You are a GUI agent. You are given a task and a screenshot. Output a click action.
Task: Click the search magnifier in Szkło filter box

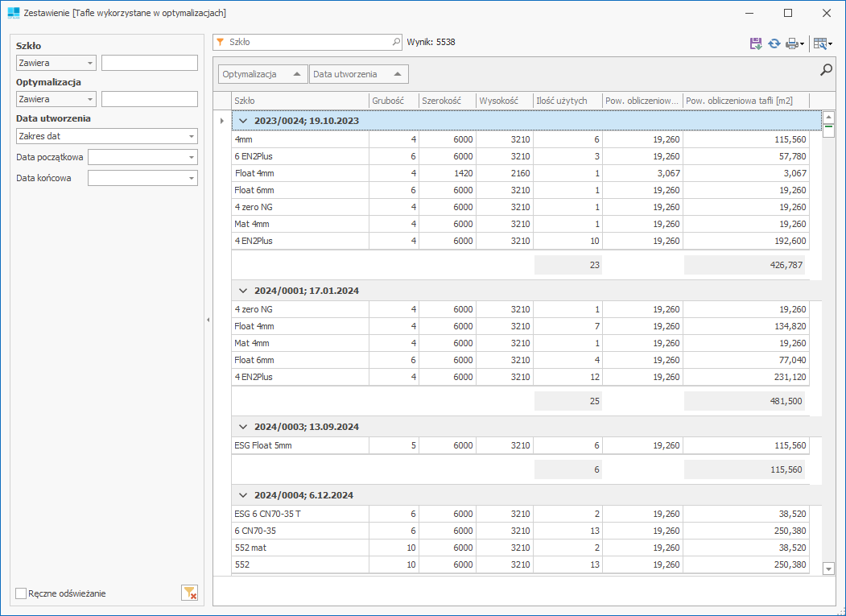pos(395,41)
